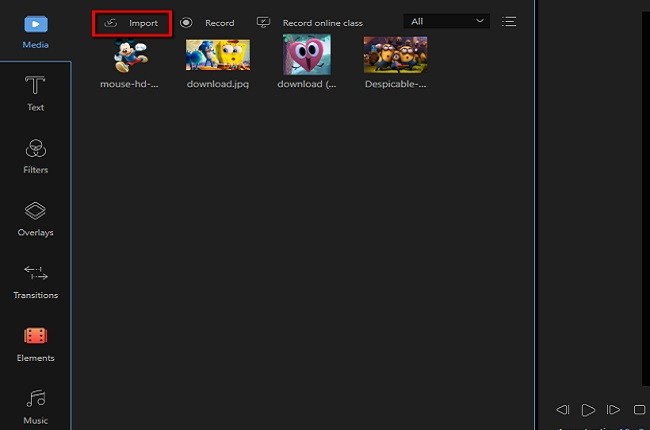
Task: Click the list view icon
Action: 509,21
